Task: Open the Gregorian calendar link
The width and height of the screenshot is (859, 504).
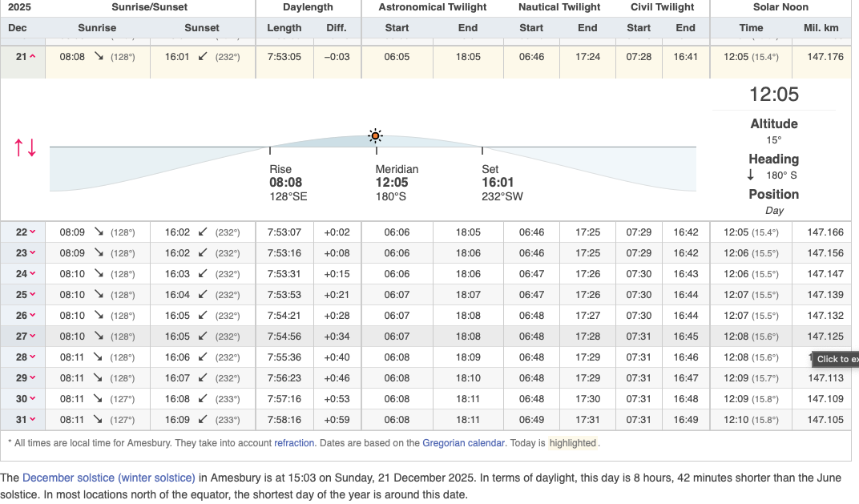Action: click(463, 442)
